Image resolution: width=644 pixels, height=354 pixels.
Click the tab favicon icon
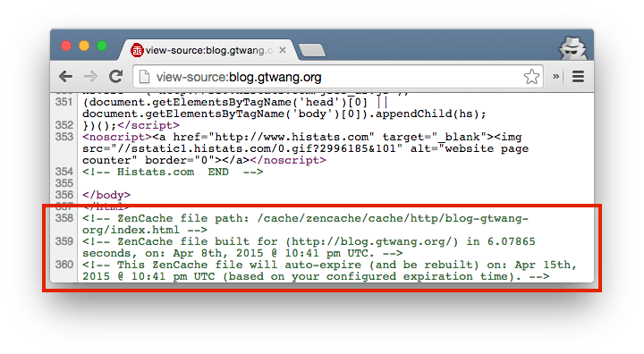137,51
